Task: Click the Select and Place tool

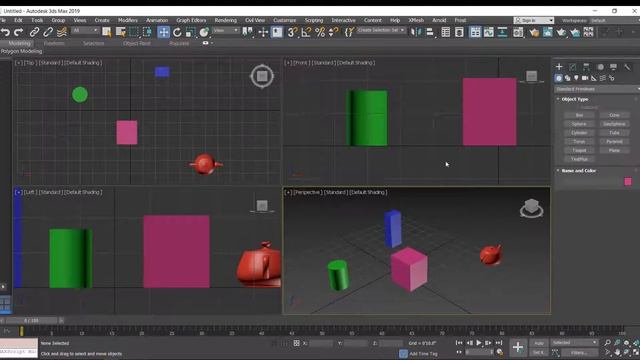Action: 204,32
